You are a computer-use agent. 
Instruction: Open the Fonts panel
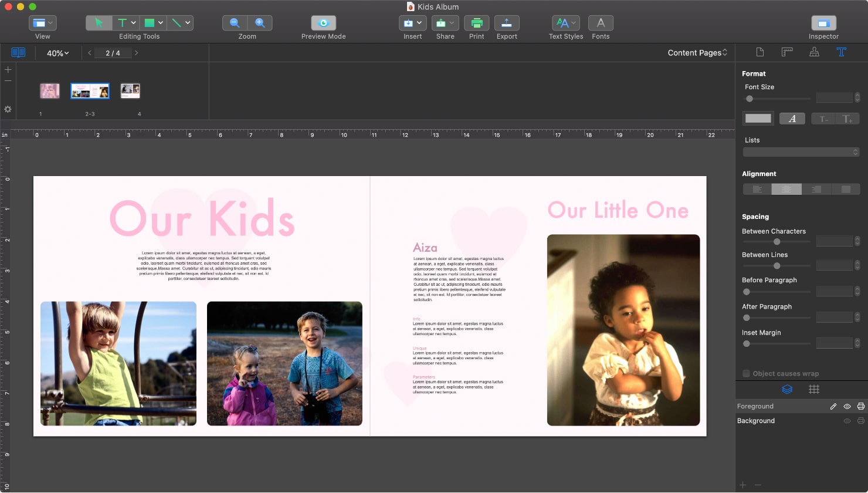601,23
